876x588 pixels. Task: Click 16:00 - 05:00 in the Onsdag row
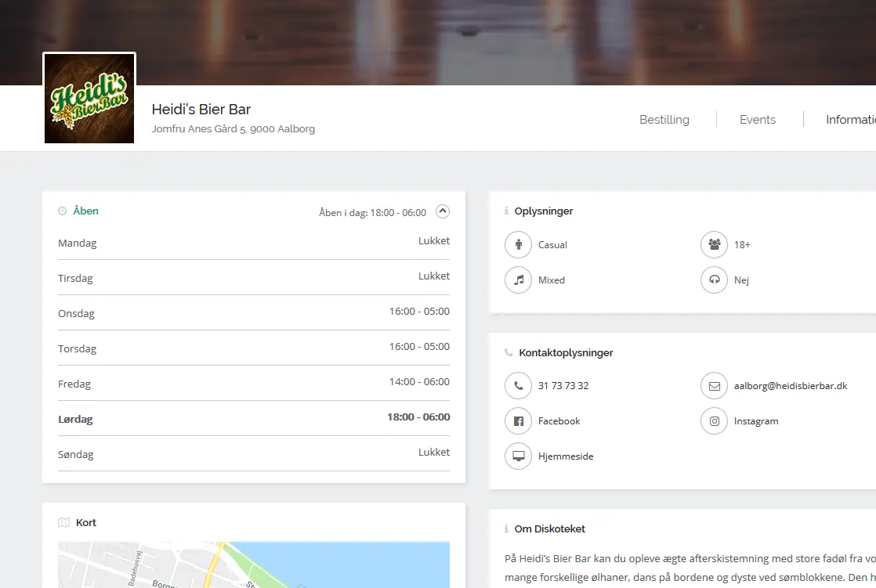tap(419, 311)
